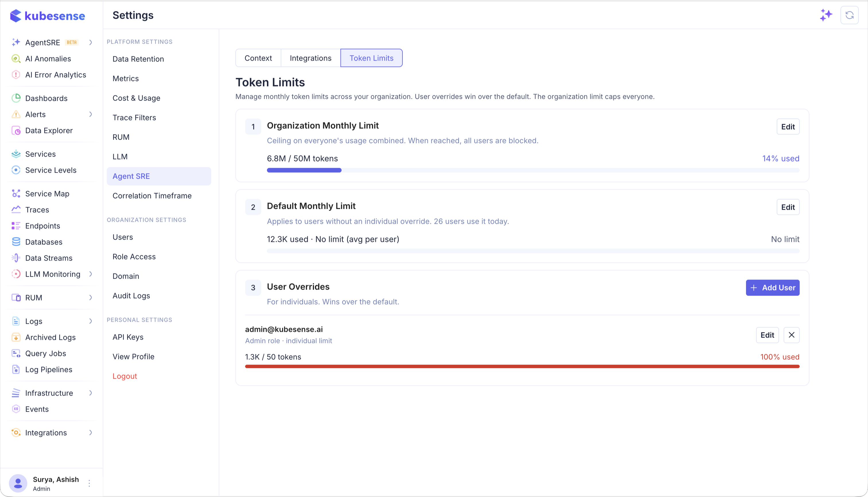The width and height of the screenshot is (868, 497).
Task: Edit admin@kubesense.ai override
Action: click(x=767, y=335)
